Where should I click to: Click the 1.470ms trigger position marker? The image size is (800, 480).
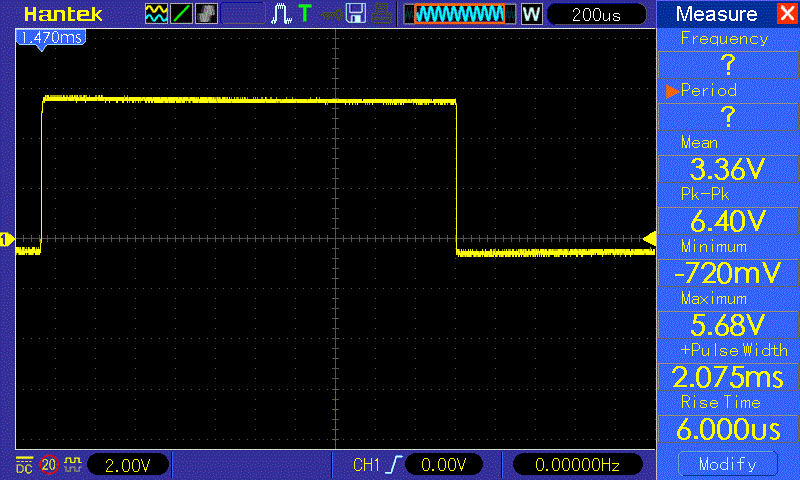coord(48,37)
